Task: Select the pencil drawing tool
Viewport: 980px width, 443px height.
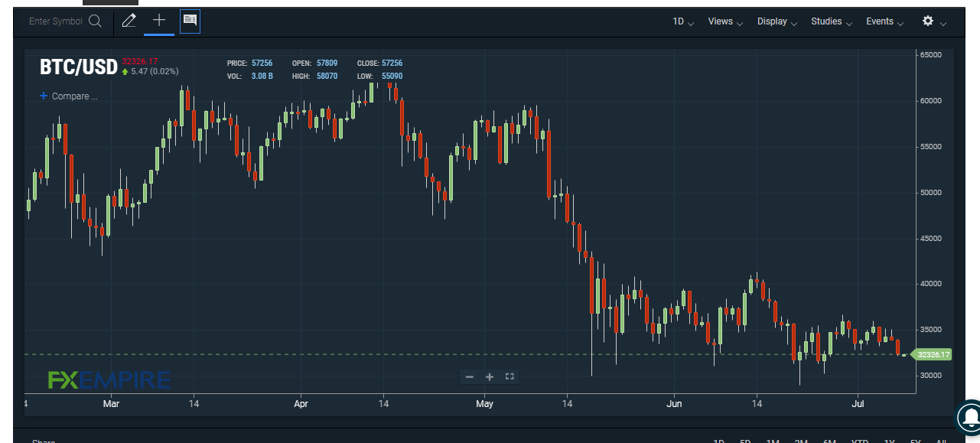Action: [129, 21]
